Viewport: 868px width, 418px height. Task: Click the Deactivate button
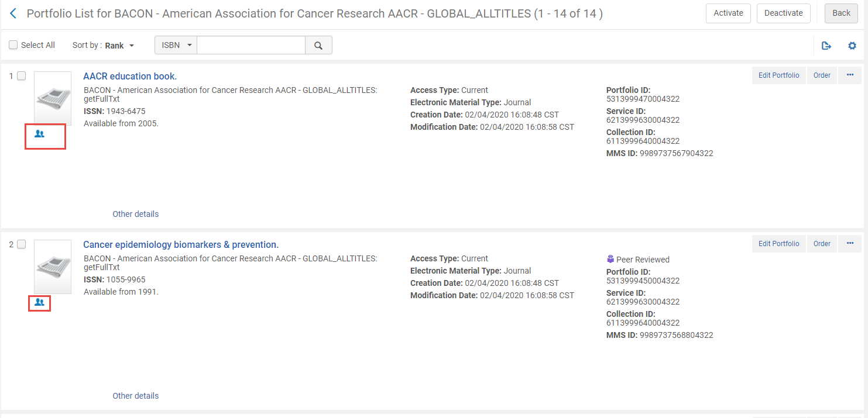784,13
